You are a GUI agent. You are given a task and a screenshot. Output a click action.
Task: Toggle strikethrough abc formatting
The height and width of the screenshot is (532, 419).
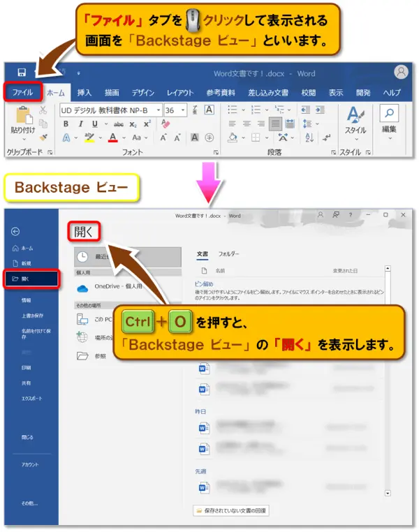119,124
